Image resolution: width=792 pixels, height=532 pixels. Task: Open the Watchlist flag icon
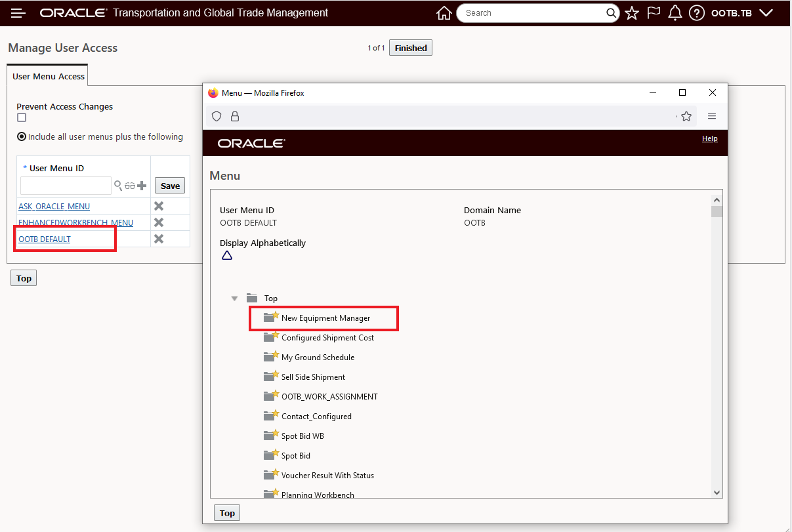click(654, 13)
